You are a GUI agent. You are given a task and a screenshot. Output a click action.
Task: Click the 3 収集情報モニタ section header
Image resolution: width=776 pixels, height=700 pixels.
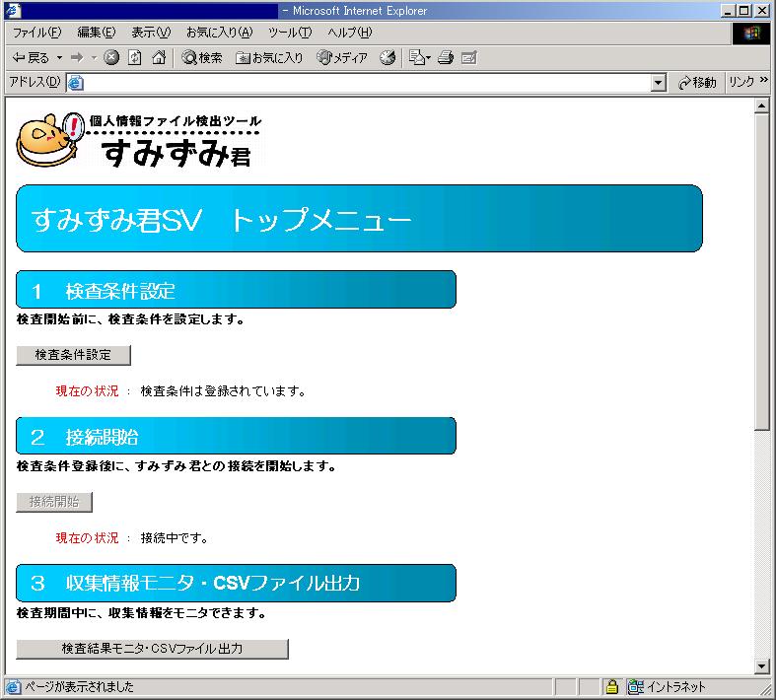236,583
